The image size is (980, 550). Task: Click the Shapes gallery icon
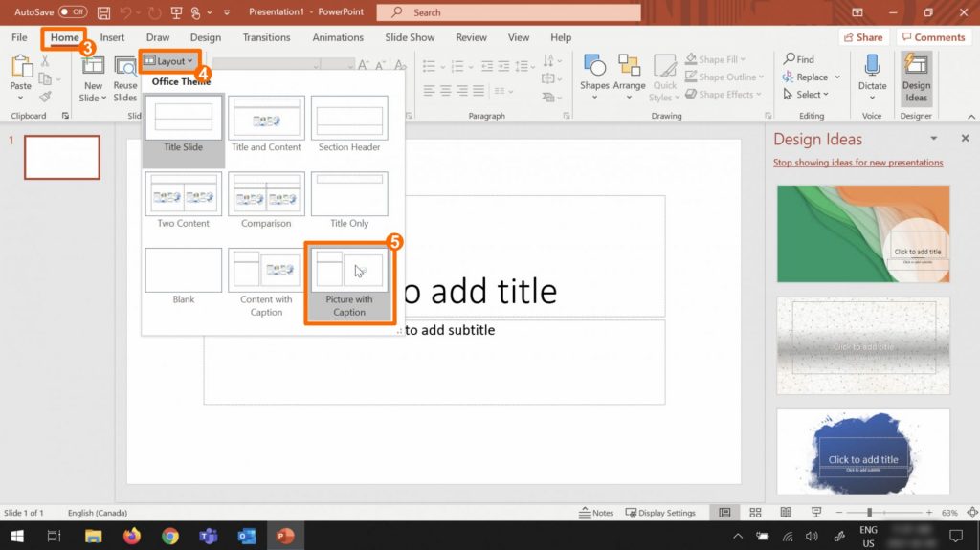coord(594,67)
